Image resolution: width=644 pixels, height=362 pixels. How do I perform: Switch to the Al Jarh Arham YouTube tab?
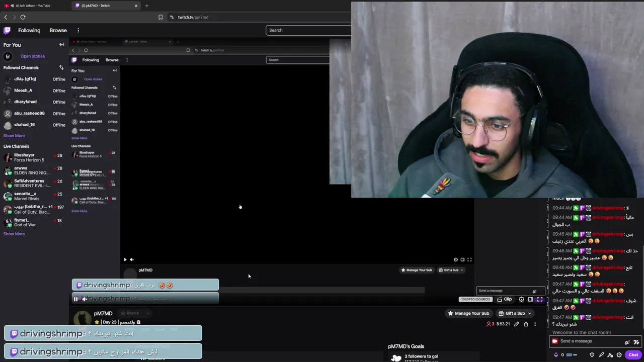click(33, 6)
